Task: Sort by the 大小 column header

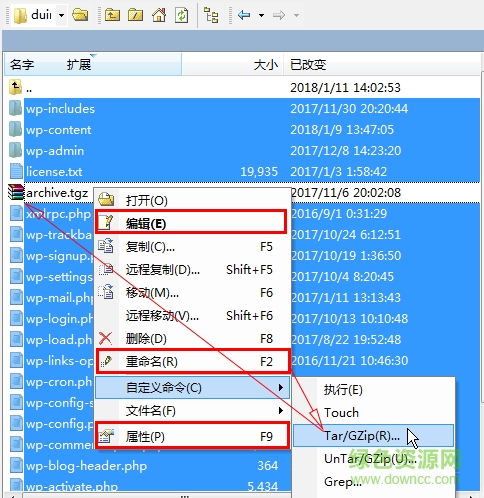Action: coord(265,64)
